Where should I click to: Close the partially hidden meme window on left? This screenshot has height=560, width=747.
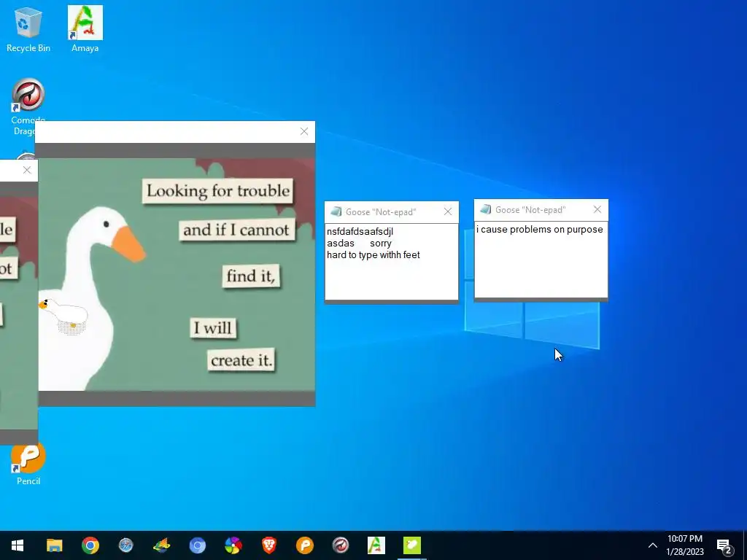tap(27, 170)
